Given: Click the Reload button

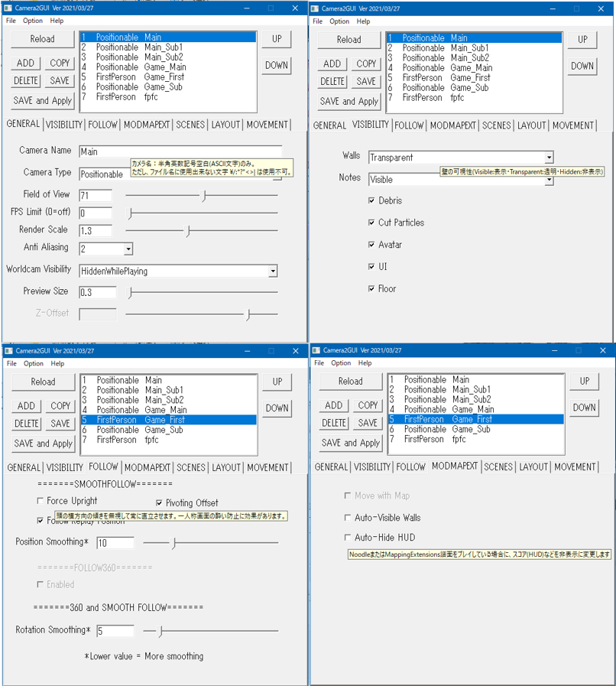Looking at the screenshot, I should click(x=42, y=39).
